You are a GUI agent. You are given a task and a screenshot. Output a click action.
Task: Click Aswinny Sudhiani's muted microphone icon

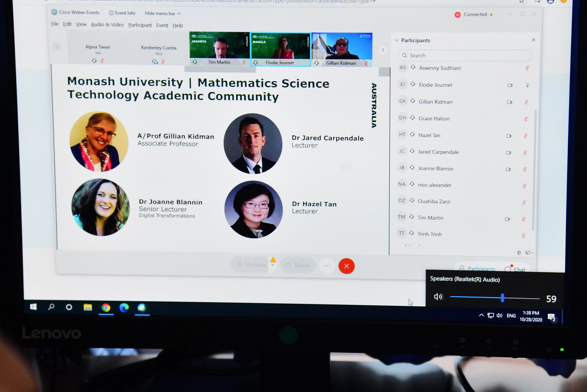coord(527,68)
